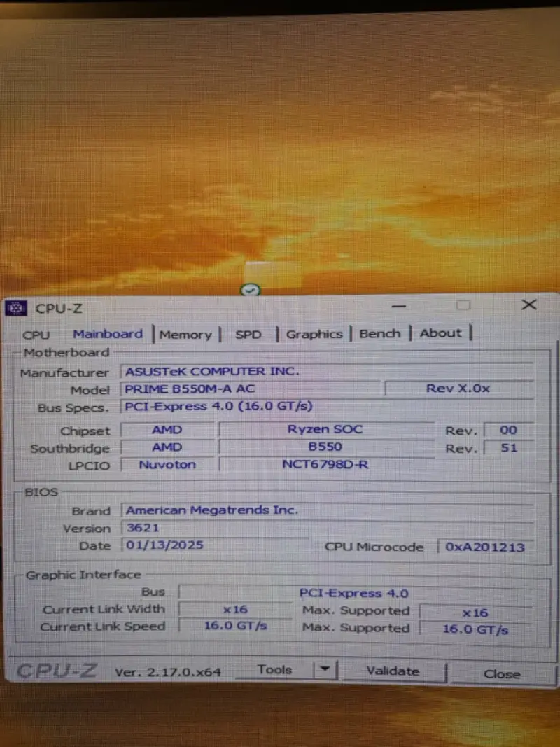Go to the Bench tab
560x747 pixels.
click(380, 333)
